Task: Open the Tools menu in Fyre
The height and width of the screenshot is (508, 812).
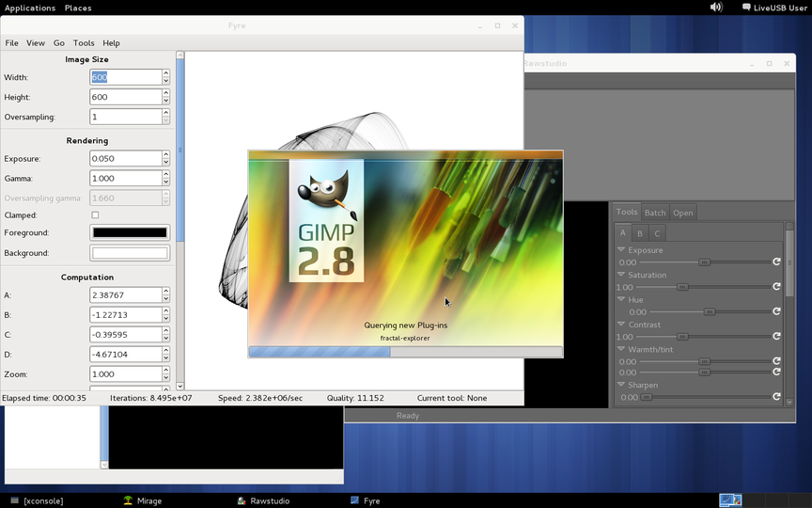Action: [x=84, y=43]
